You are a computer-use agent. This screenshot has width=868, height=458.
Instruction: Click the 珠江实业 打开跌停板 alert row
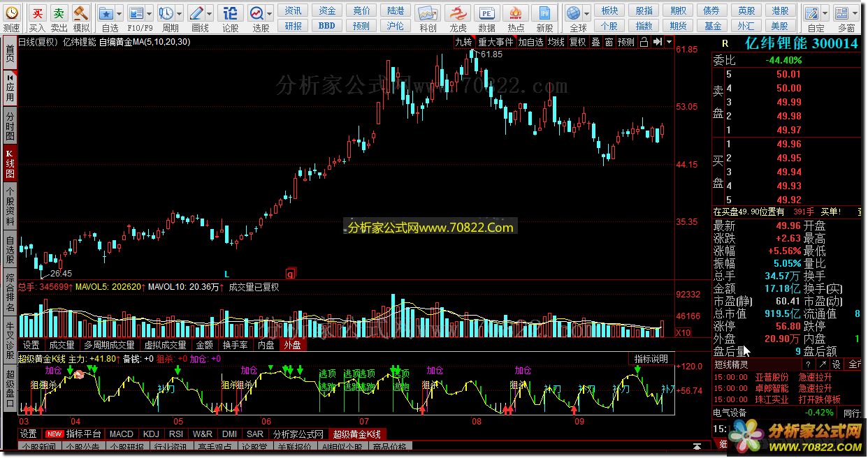tap(786, 399)
